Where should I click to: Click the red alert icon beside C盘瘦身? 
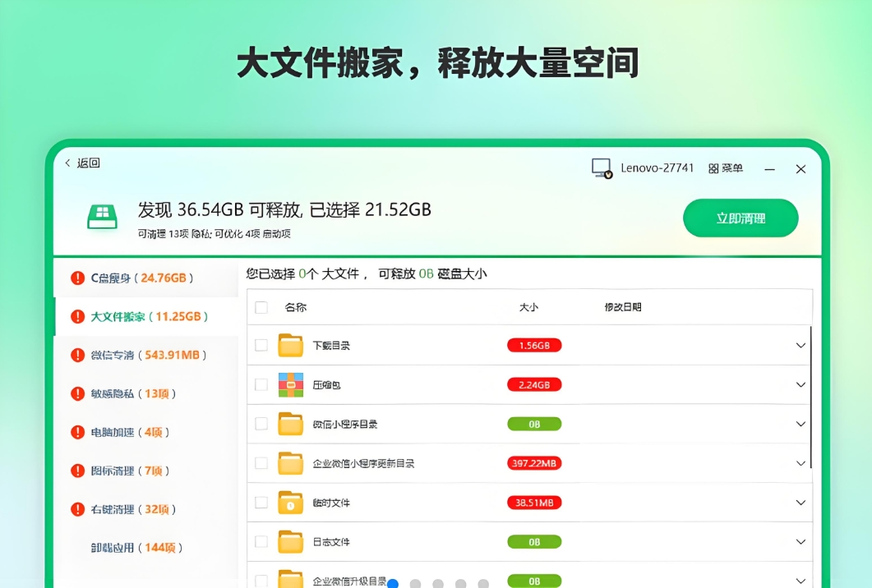tap(78, 278)
